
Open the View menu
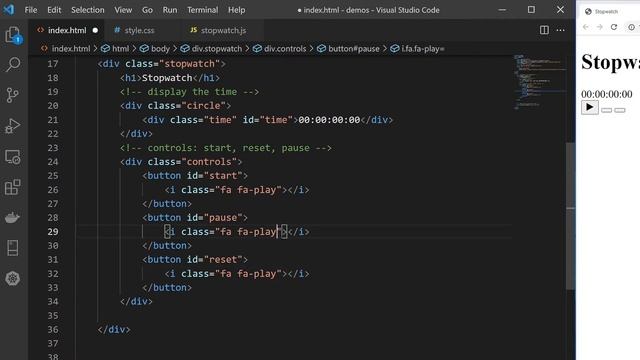(x=123, y=10)
